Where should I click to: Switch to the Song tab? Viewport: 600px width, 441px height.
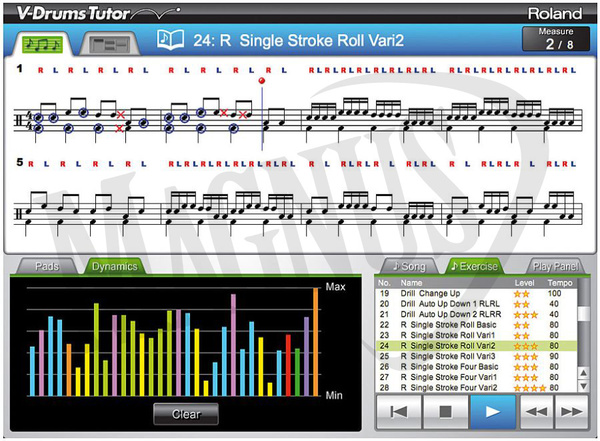tap(409, 266)
